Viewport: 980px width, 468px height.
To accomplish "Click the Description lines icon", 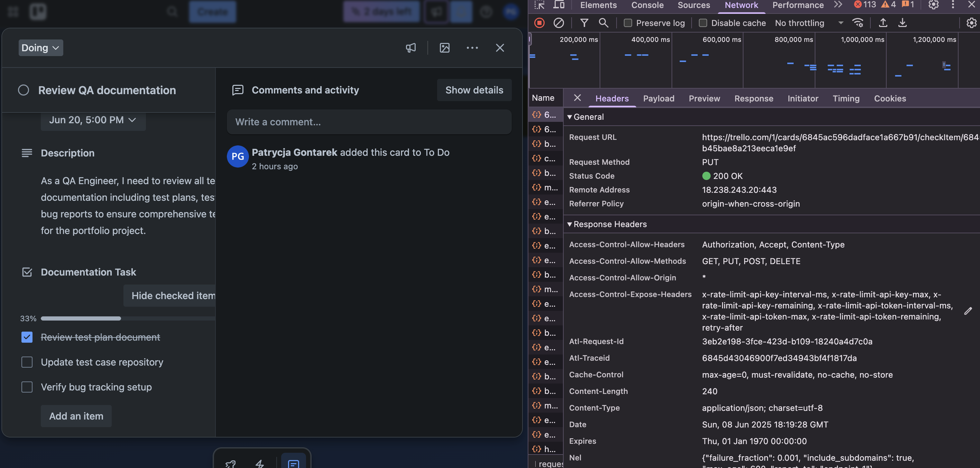I will [27, 153].
